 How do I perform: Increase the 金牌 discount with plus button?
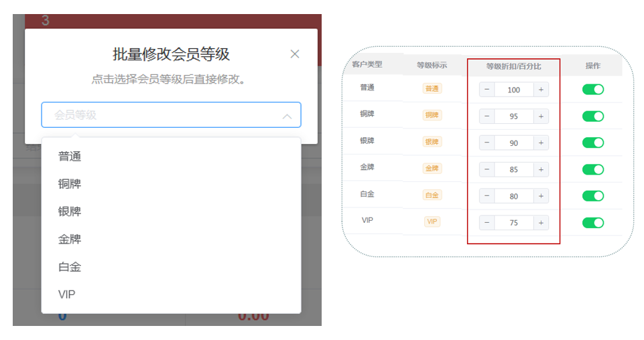point(541,169)
